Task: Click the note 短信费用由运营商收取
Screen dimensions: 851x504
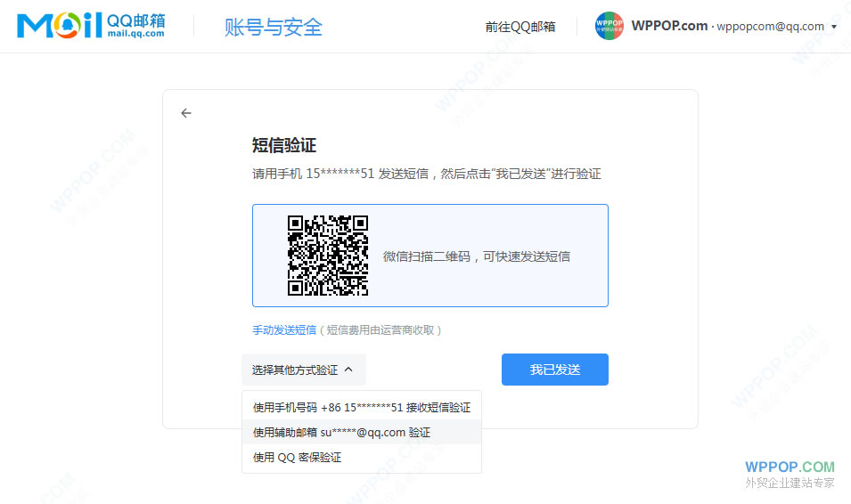Action: click(380, 329)
